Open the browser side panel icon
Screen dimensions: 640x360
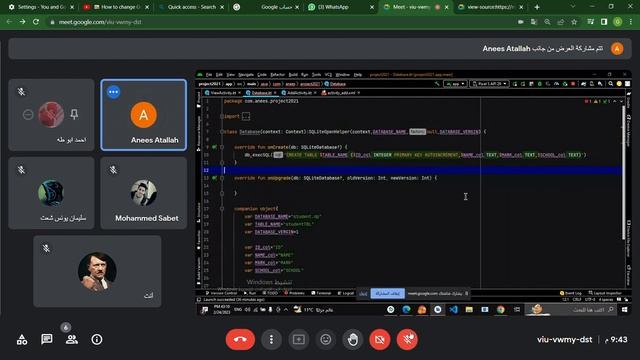[x=604, y=22]
